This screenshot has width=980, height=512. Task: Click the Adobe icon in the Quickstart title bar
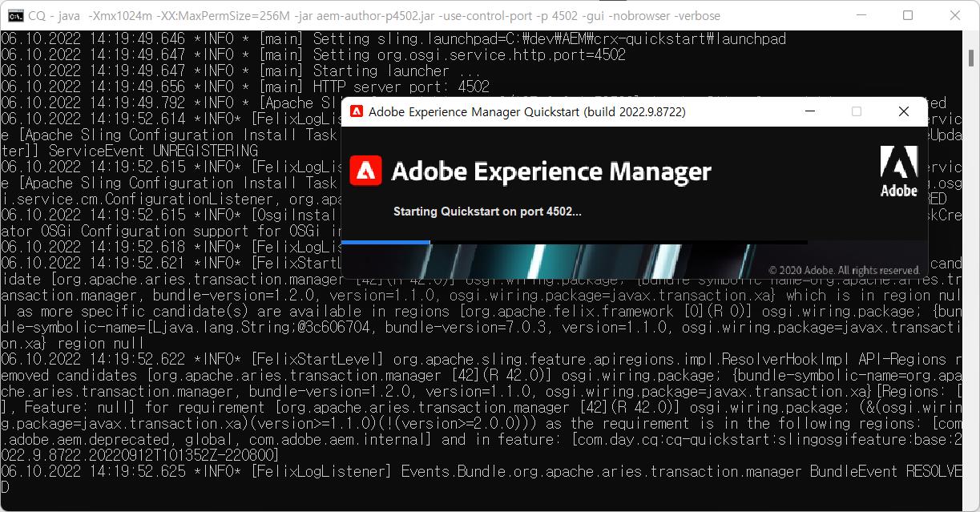[357, 112]
